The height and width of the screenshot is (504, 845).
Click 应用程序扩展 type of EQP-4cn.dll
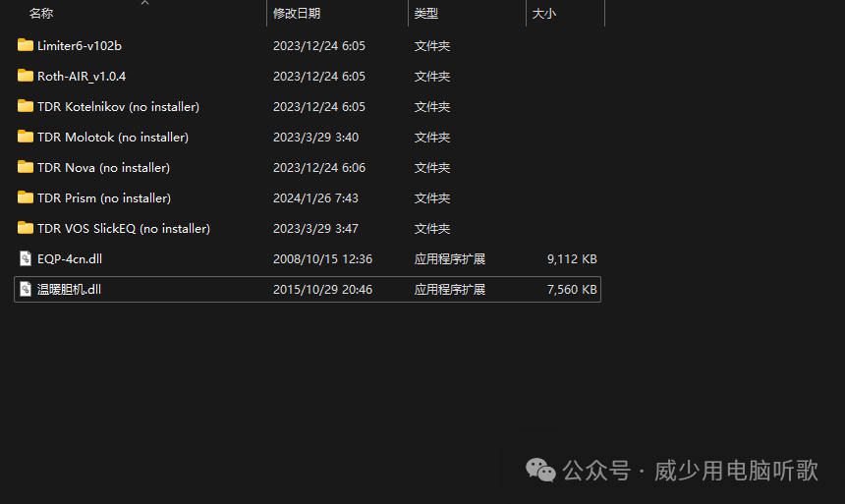(449, 259)
